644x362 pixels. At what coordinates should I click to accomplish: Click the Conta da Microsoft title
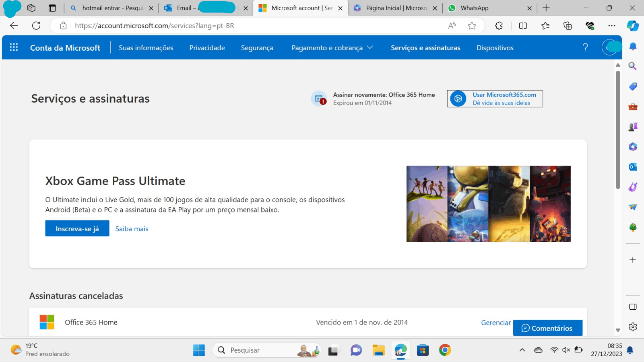[x=65, y=47]
